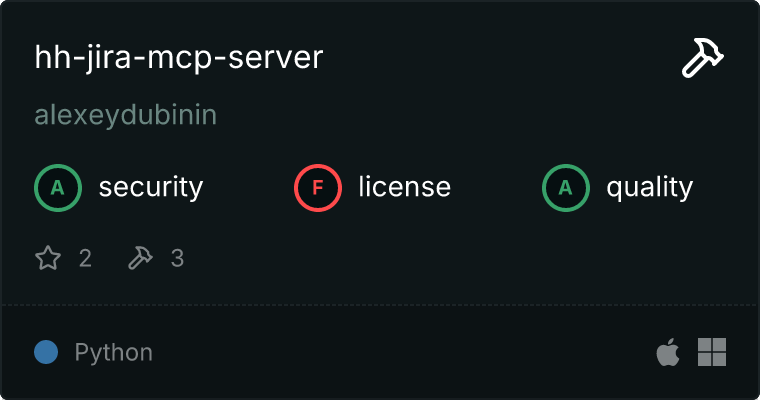Click the Apple macOS platform icon
This screenshot has height=400, width=760.
[x=667, y=352]
